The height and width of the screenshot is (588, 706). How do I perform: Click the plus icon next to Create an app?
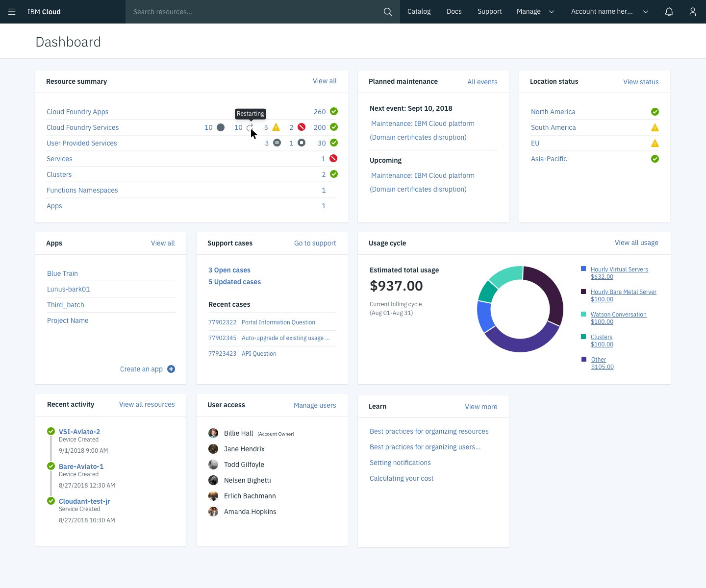click(171, 369)
